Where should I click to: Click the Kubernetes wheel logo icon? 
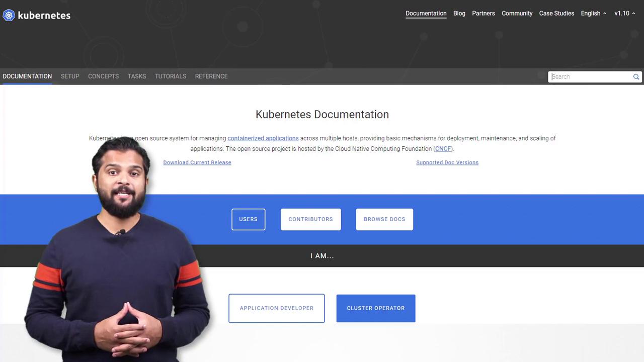tap(9, 15)
